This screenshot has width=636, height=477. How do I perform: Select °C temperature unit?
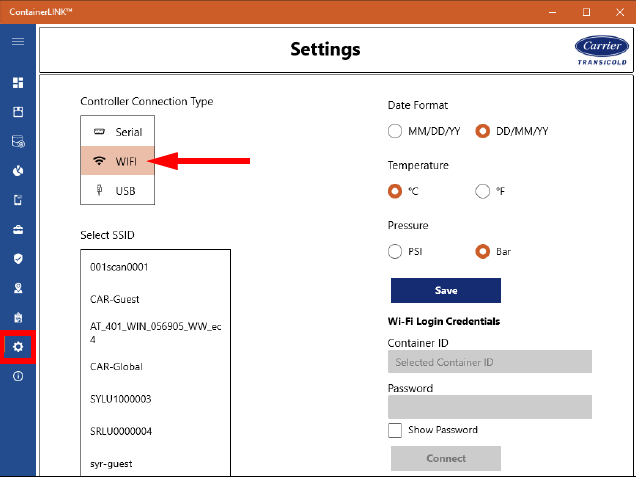point(395,191)
